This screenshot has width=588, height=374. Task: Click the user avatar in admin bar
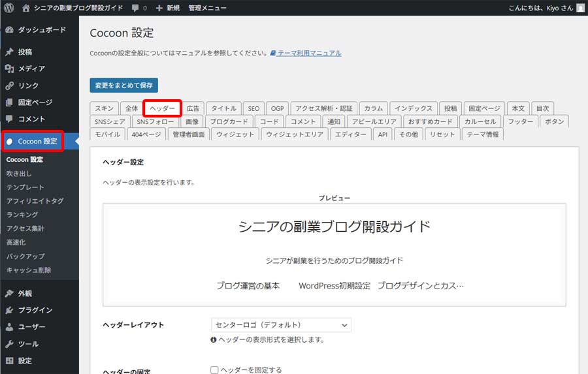(x=580, y=8)
